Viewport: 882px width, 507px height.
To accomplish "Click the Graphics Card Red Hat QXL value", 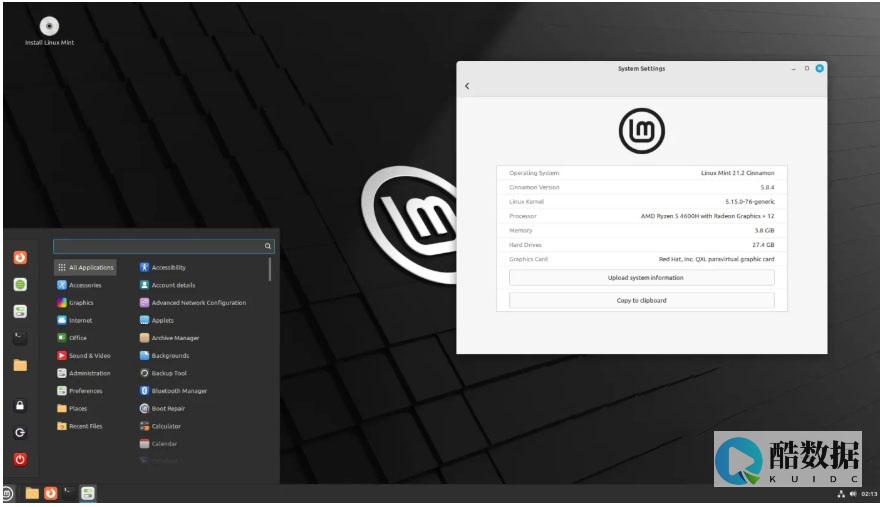I will coord(717,259).
